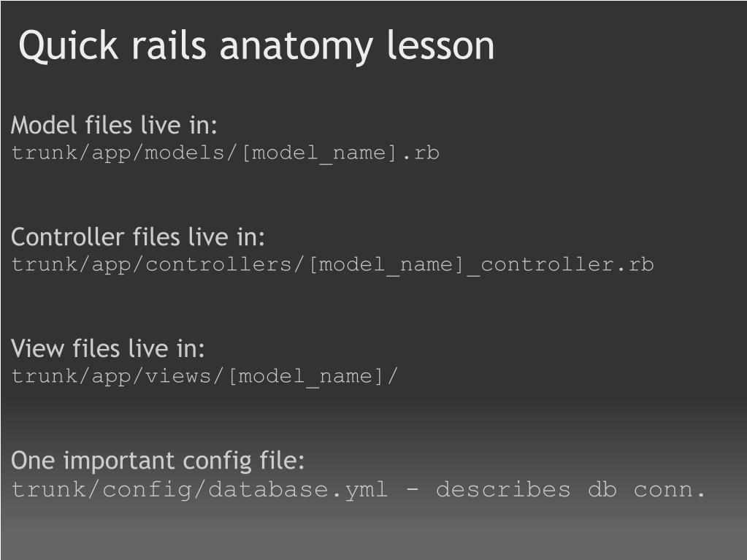Select the "Model files live in:" heading
Screen dimensions: 747x560
[x=114, y=126]
